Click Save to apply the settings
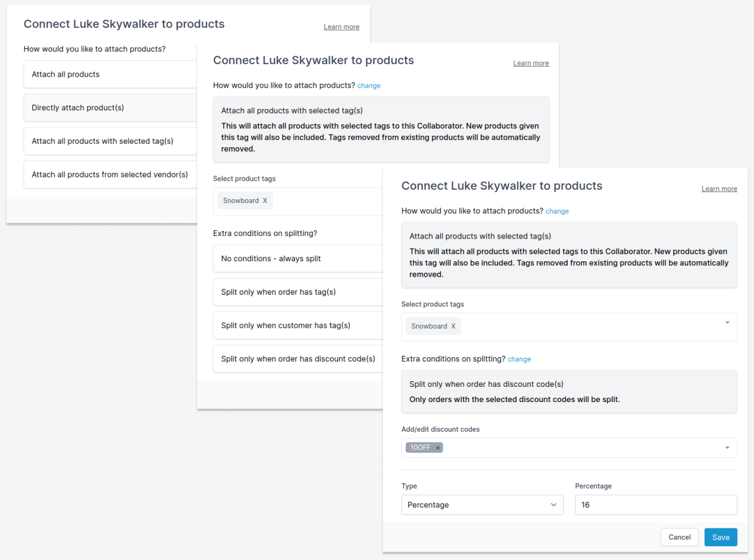 [x=720, y=537]
